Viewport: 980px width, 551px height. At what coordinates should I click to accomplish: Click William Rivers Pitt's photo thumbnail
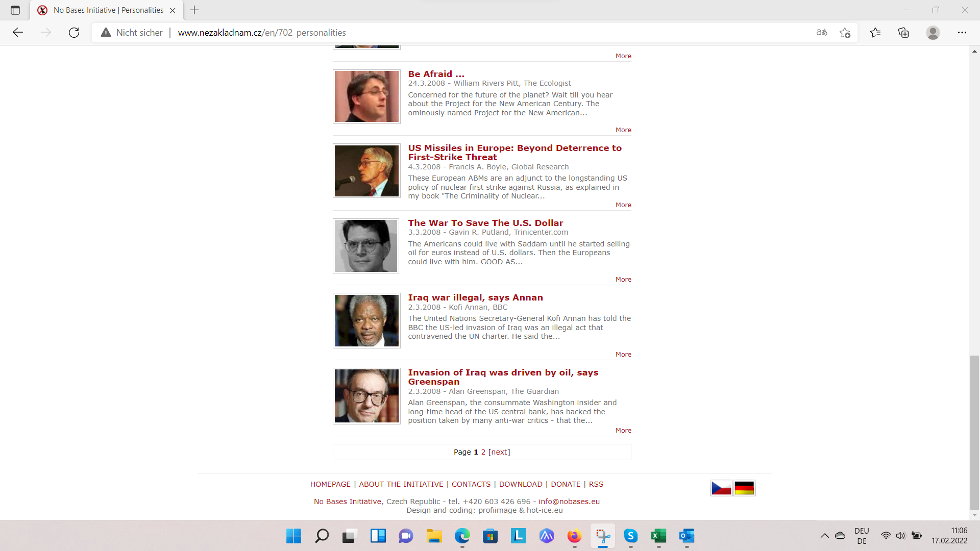(x=366, y=96)
